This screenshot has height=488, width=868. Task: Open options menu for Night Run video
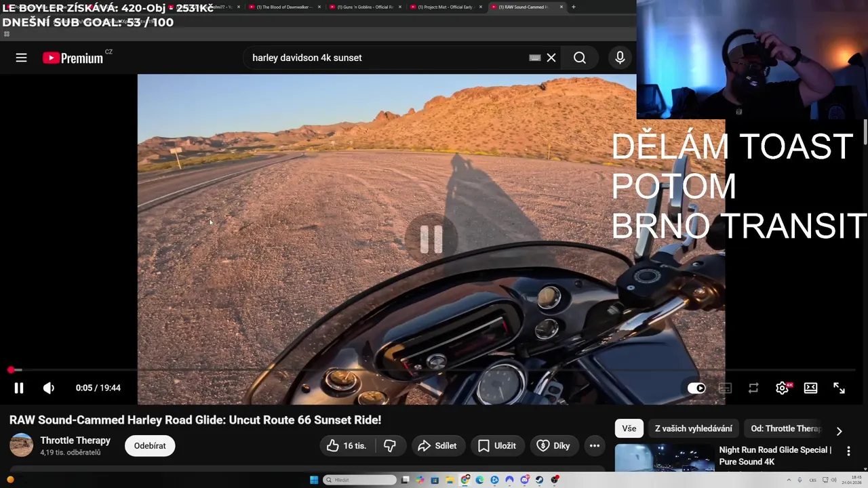[848, 451]
